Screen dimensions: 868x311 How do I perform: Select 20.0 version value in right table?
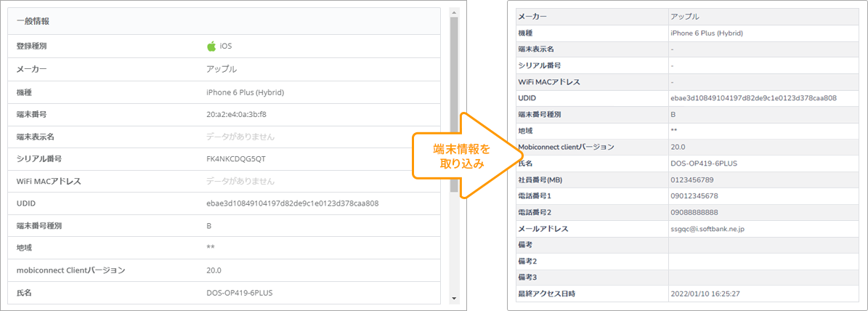pos(678,148)
